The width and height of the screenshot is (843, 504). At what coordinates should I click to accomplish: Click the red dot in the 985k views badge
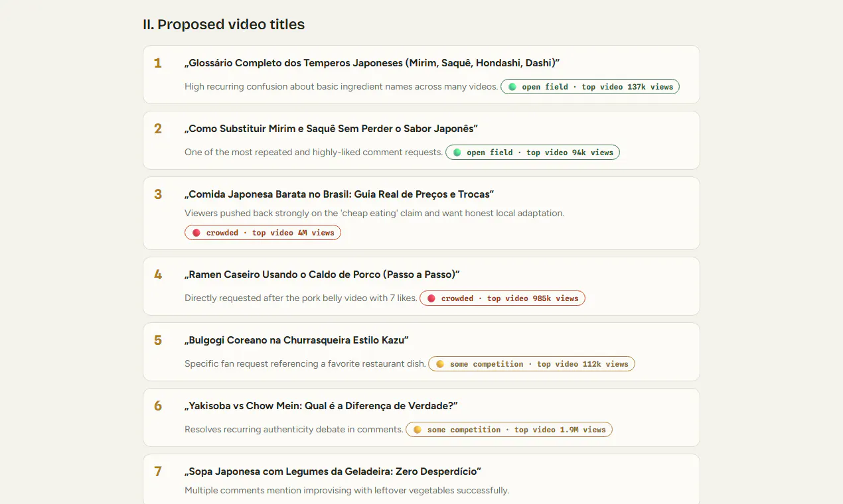pyautogui.click(x=431, y=298)
